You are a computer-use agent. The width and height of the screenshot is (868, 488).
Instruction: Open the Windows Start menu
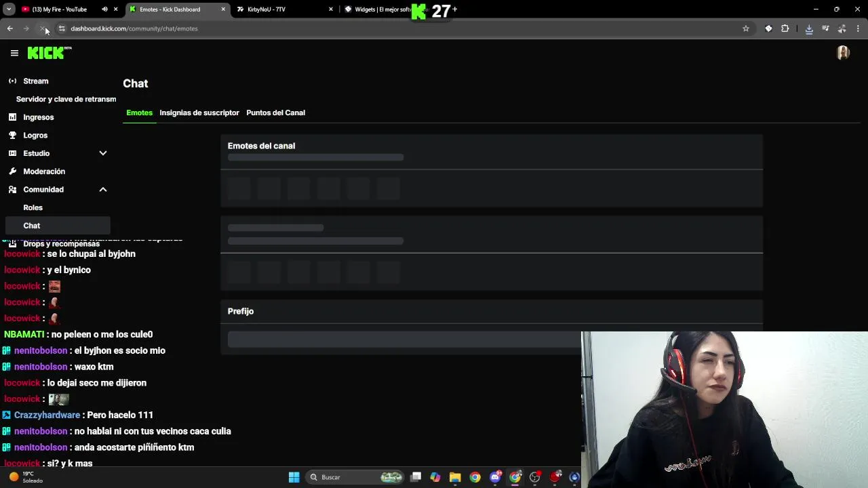click(294, 477)
